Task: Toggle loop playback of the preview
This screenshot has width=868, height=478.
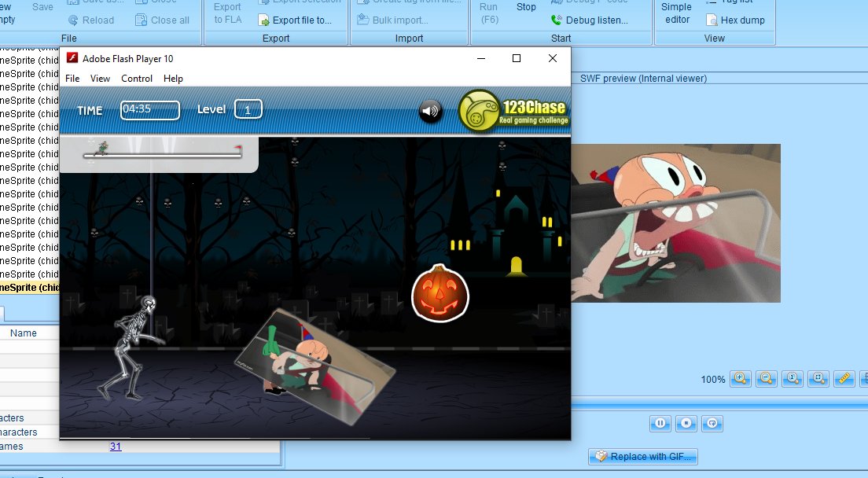Action: [712, 423]
